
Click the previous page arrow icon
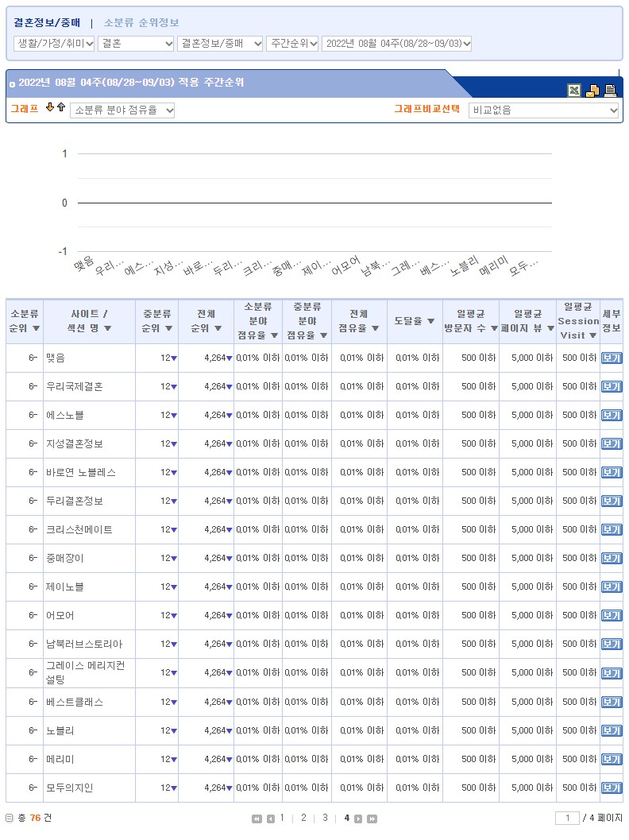point(270,819)
